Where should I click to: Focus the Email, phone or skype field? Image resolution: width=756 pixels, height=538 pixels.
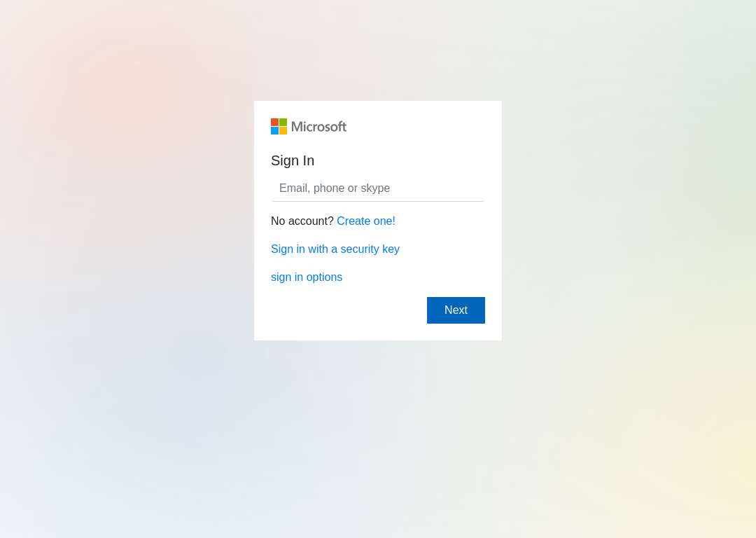coord(378,188)
